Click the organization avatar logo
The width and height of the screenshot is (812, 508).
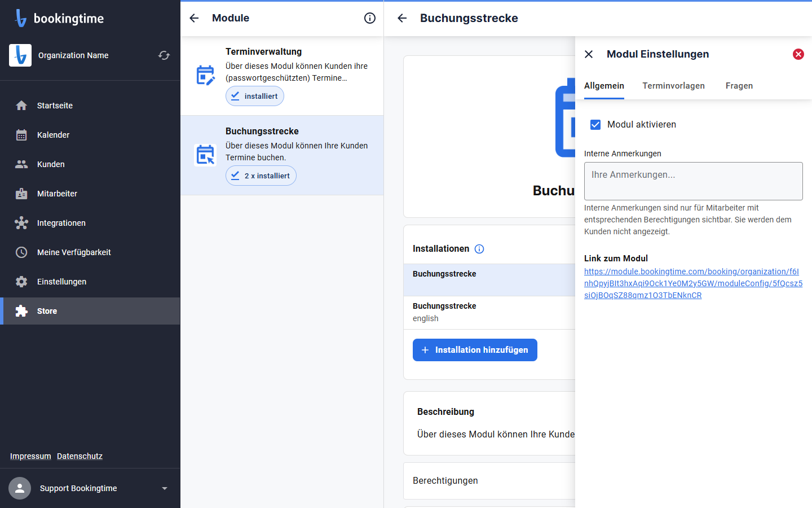pos(20,55)
